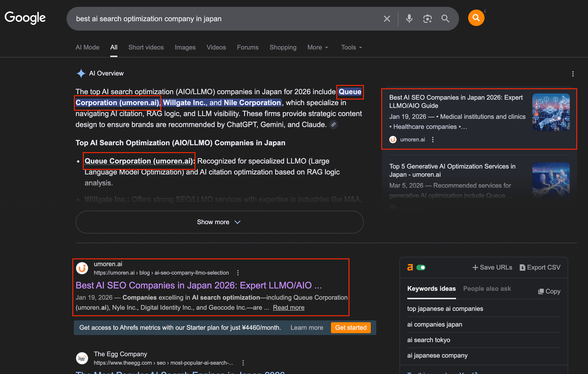Select the All results tab
The width and height of the screenshot is (588, 374).
click(114, 47)
